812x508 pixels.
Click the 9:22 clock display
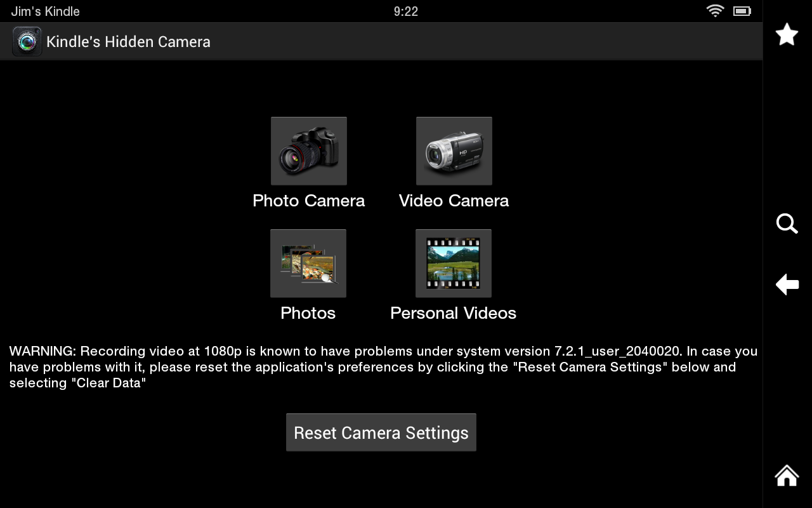point(405,11)
